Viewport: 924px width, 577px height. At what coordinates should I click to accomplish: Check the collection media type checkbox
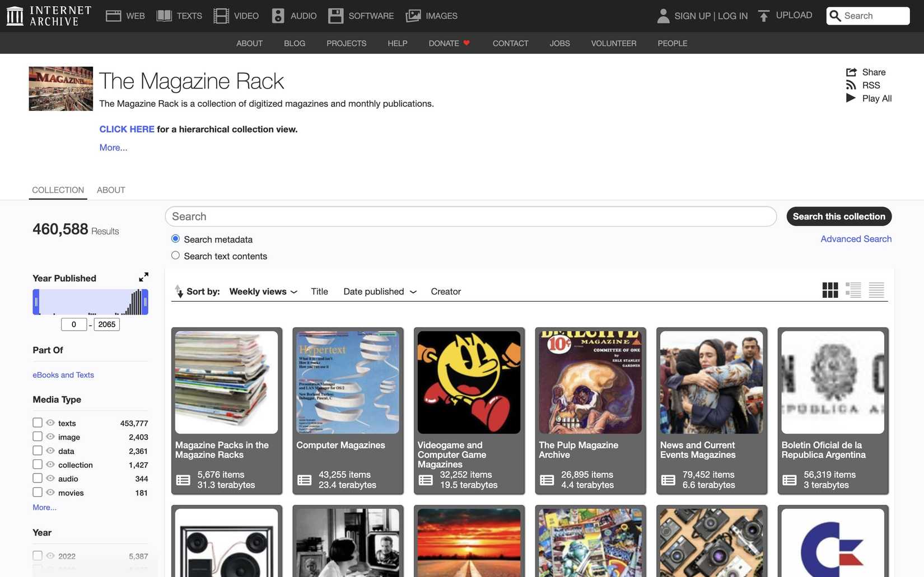[x=38, y=464]
